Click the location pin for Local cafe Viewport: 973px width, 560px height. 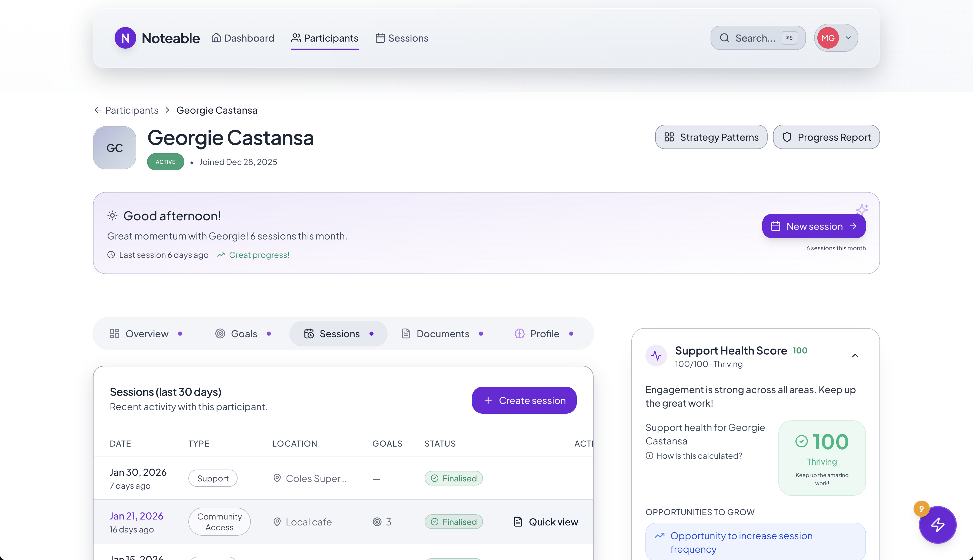(277, 522)
